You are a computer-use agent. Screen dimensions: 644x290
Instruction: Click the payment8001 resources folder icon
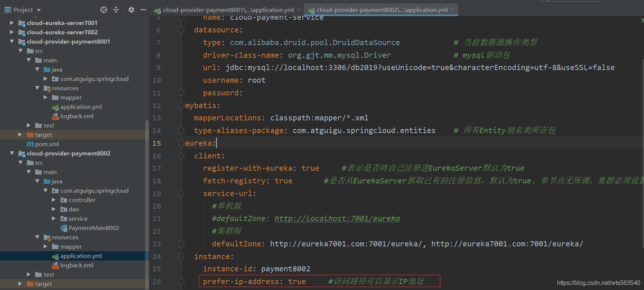point(47,88)
